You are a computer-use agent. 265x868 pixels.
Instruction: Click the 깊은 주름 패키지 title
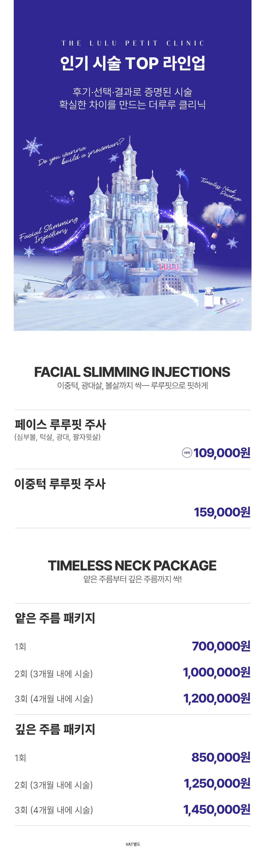pyautogui.click(x=55, y=729)
